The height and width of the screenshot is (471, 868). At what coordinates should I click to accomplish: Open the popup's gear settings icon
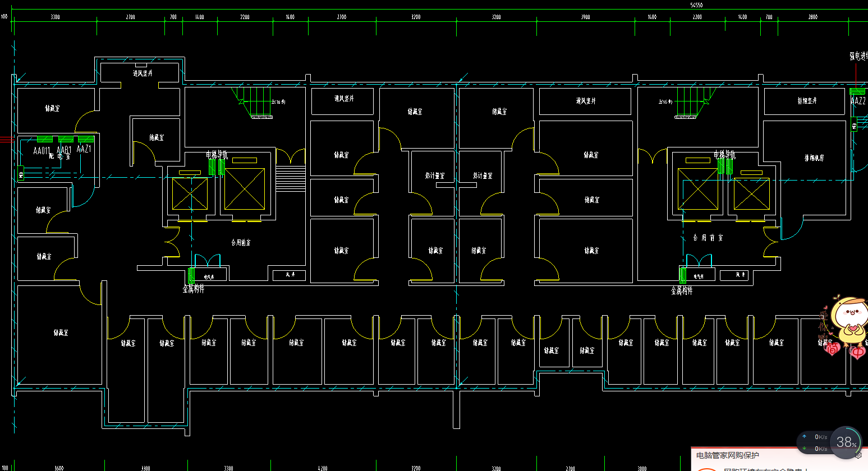click(x=858, y=456)
